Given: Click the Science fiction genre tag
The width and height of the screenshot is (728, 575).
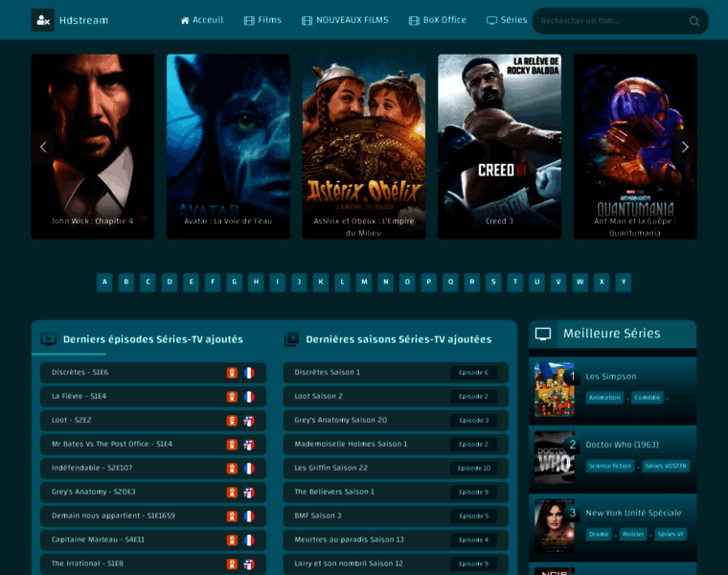Looking at the screenshot, I should point(610,466).
